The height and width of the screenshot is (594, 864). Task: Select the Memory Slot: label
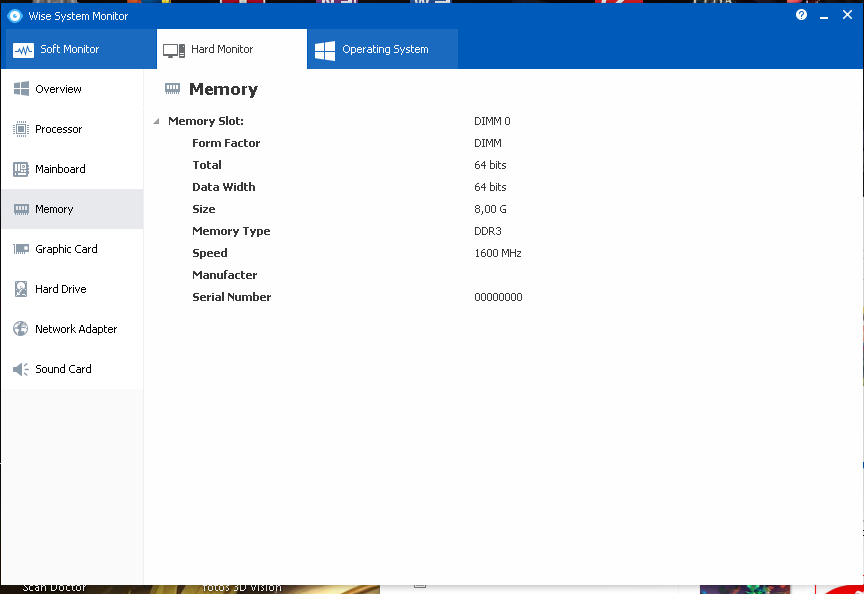[206, 121]
